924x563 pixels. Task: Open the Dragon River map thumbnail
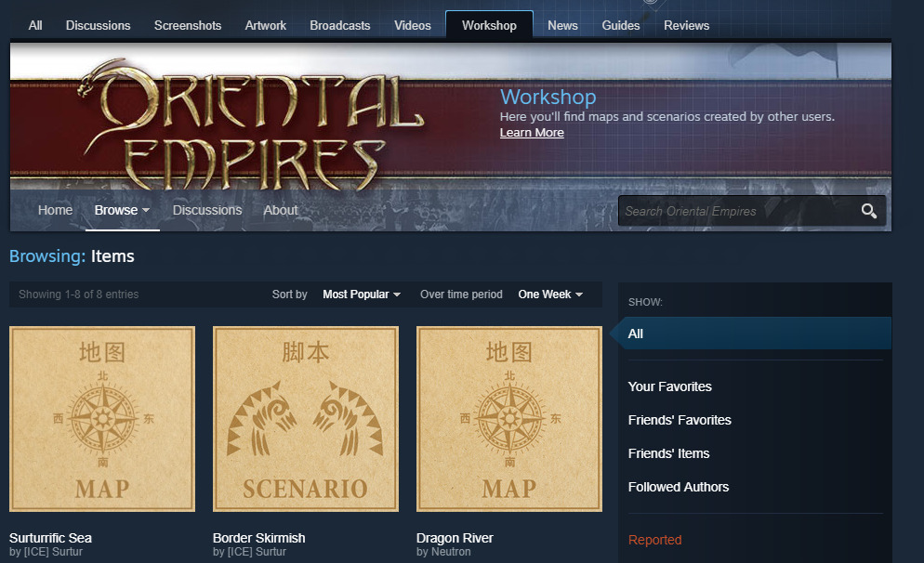(x=509, y=419)
